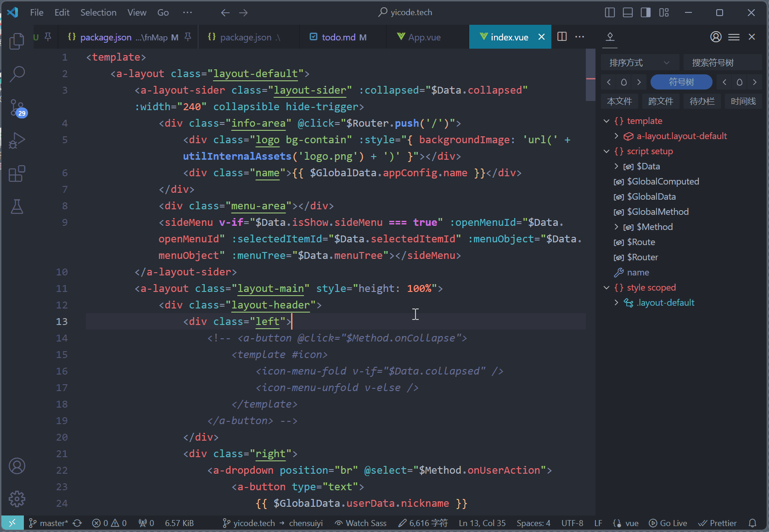Unpin the package.json fnMap tab
The image size is (769, 532).
(188, 37)
